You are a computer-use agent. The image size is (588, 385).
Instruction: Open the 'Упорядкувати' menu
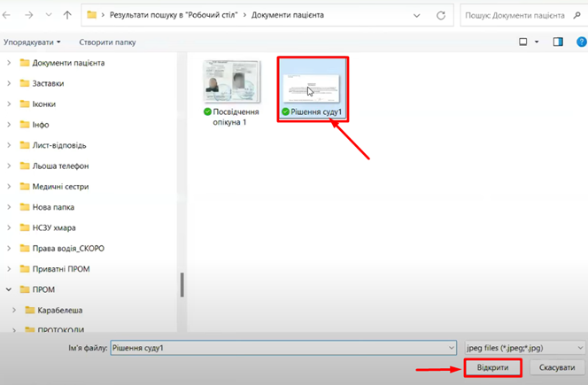click(x=32, y=42)
